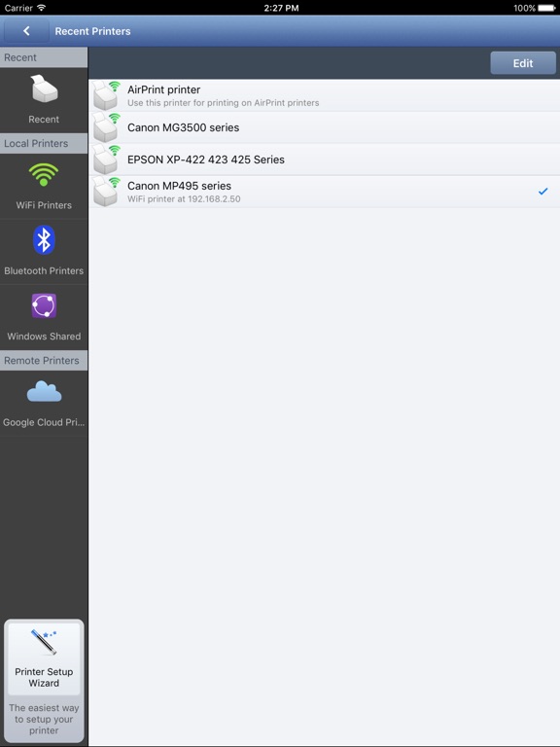
Task: Select the Windows Shared icon
Action: coord(44,305)
